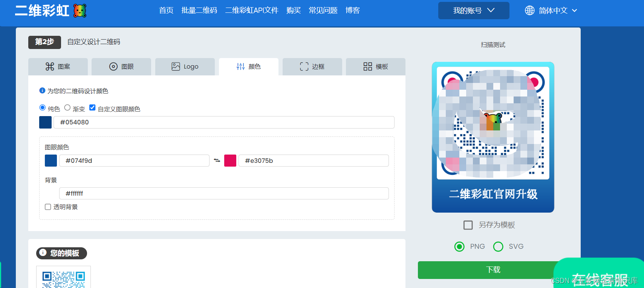Image resolution: width=644 pixels, height=288 pixels.
Task: Switch to 边框 border tab
Action: tap(312, 67)
